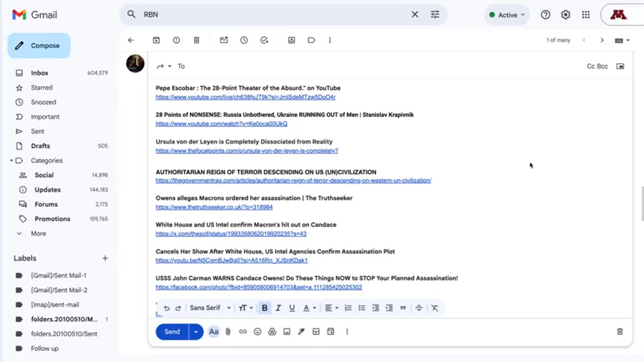The height and width of the screenshot is (362, 644).
Task: Attach files using the paperclip icon
Action: (x=228, y=332)
